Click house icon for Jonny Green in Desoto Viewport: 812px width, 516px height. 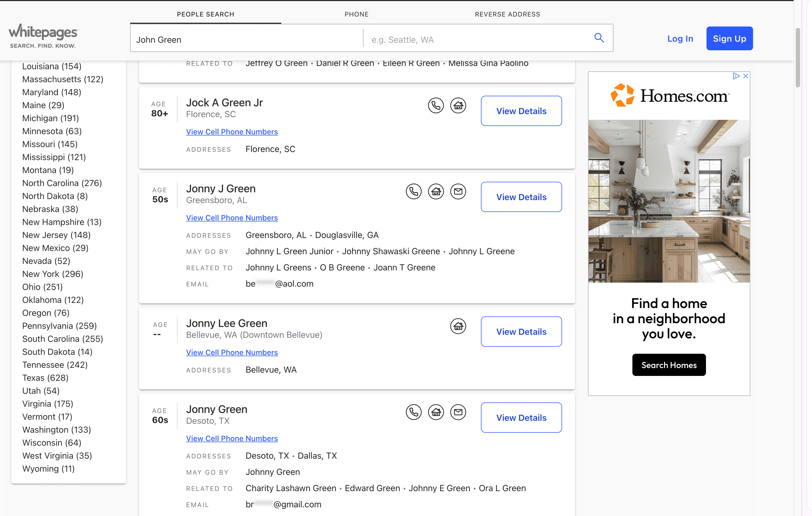pos(436,412)
